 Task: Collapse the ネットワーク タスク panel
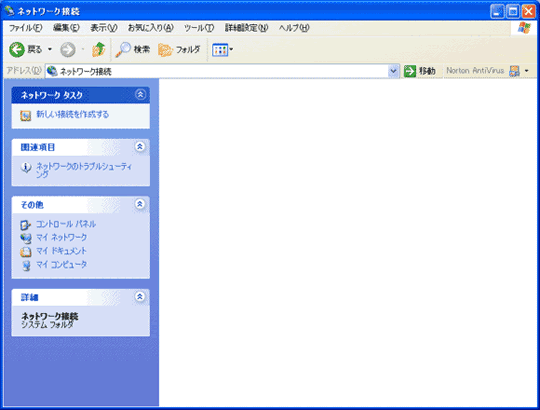(140, 94)
